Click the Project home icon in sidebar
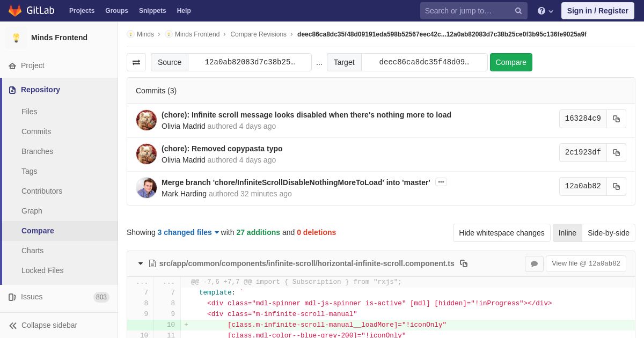 pos(12,65)
